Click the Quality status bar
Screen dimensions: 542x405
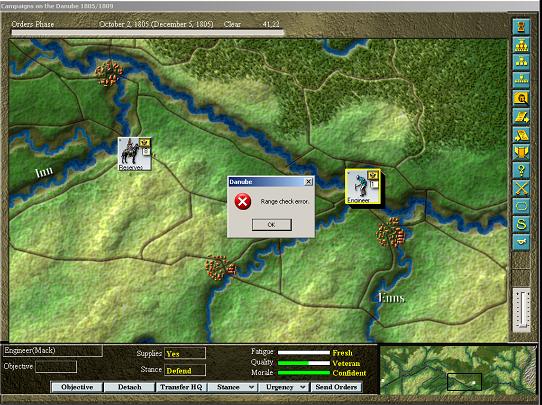(304, 363)
